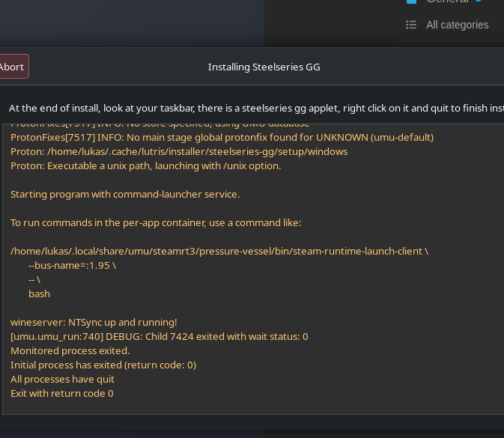Click the '--bus-name=:1.95' log line
The image size is (504, 438).
[x=73, y=266]
